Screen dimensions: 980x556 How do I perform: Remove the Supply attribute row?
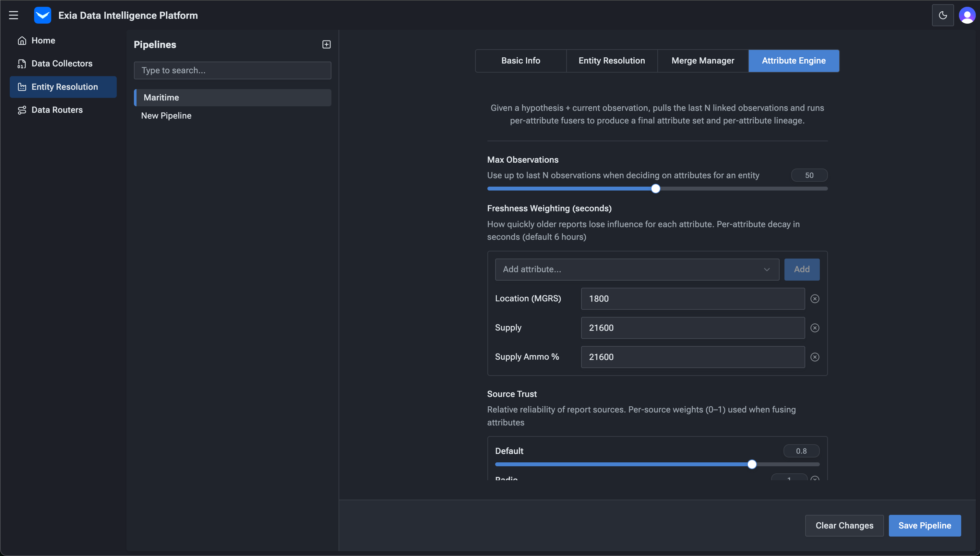click(x=815, y=328)
